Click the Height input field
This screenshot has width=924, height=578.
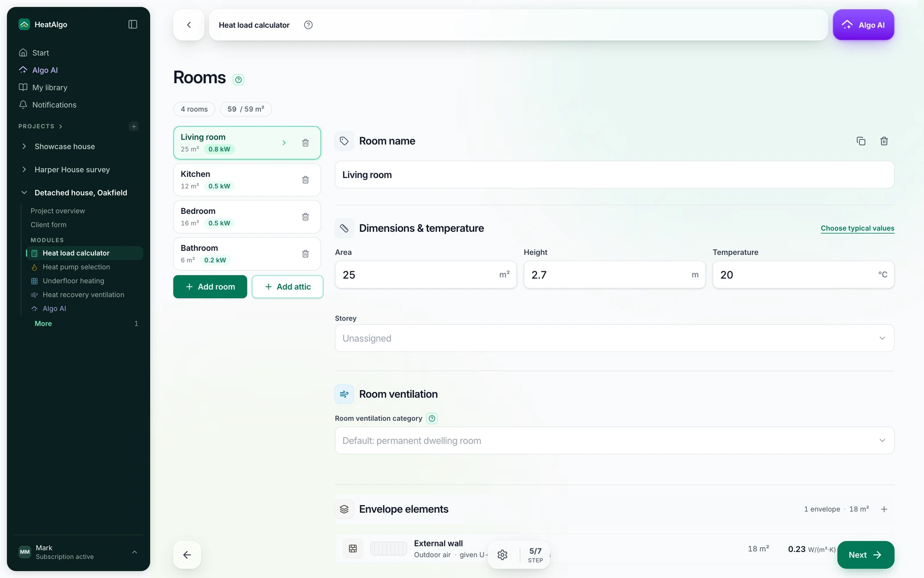click(x=614, y=275)
